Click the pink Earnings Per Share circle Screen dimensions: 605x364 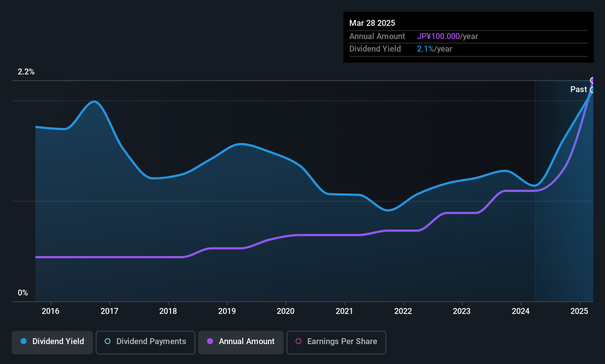click(x=298, y=342)
